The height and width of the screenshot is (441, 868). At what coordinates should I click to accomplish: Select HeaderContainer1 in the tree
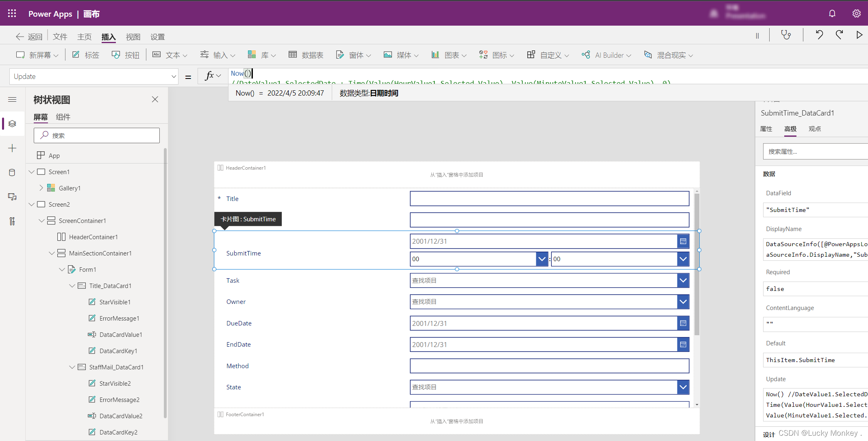[x=93, y=237]
